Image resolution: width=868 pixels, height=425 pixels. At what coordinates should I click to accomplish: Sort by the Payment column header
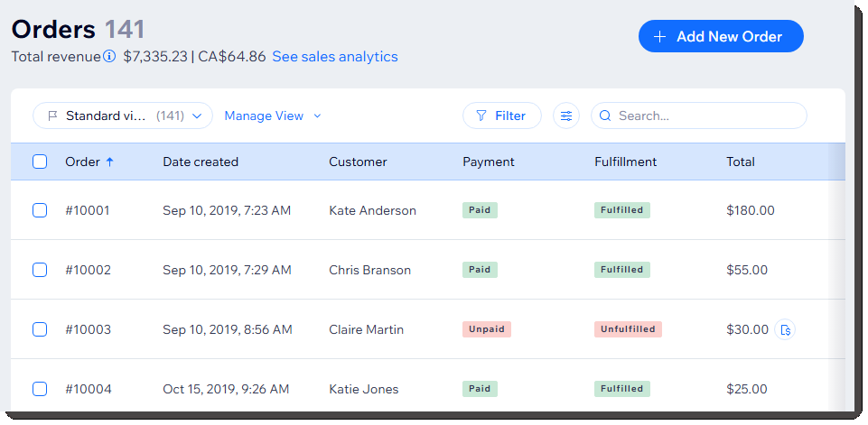pyautogui.click(x=489, y=162)
